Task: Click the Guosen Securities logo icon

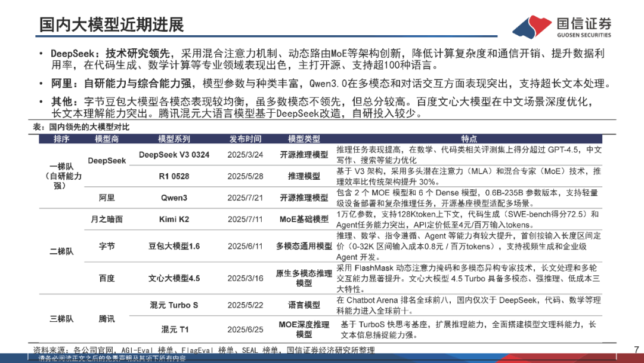Action: click(532, 26)
